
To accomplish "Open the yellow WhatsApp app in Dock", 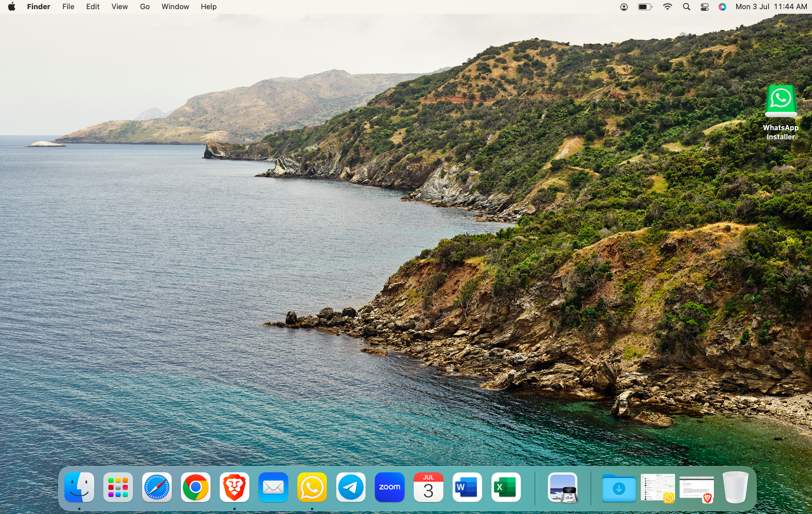I will tap(312, 487).
